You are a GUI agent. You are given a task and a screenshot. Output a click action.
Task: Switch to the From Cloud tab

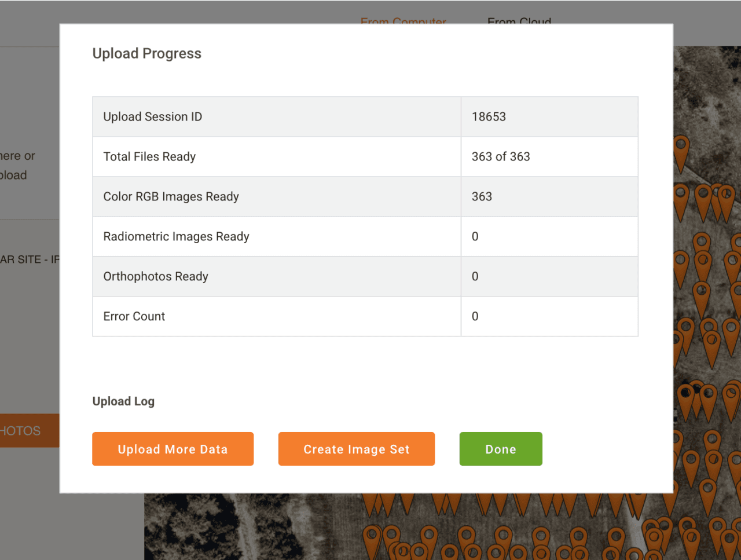pos(519,21)
